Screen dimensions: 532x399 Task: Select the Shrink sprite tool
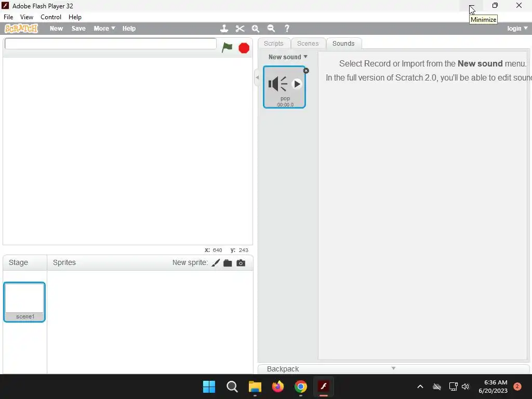pos(271,29)
